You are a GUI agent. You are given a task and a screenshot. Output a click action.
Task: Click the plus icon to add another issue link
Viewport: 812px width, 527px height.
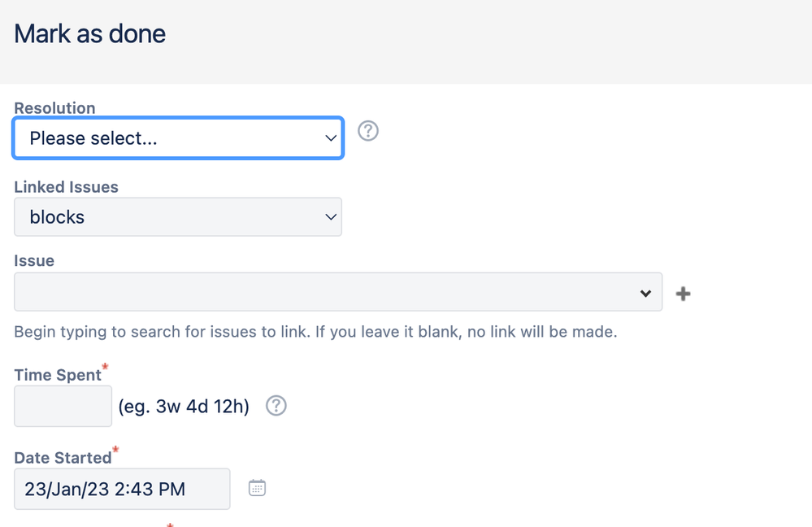683,293
